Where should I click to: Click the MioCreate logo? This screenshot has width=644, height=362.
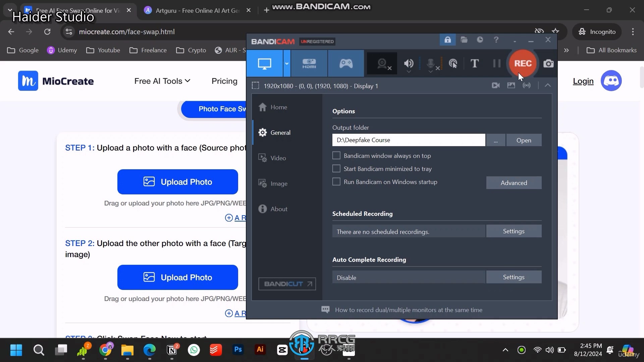point(56,81)
